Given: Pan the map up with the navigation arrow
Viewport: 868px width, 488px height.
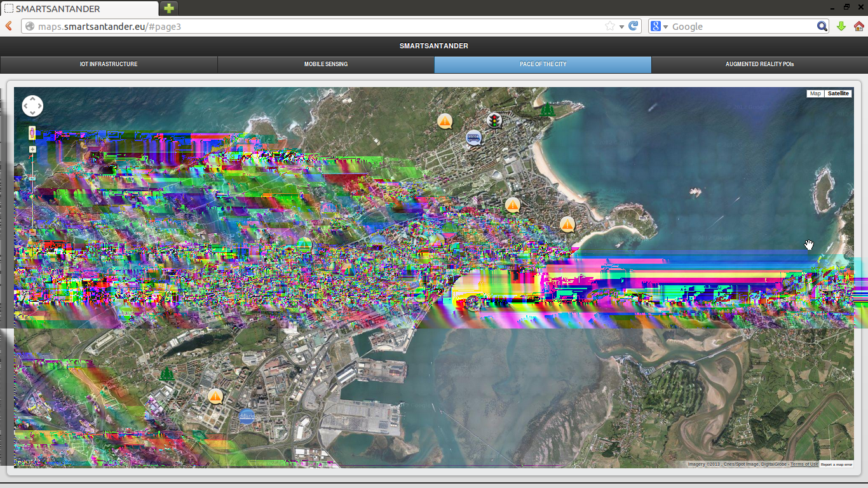Looking at the screenshot, I should click(32, 99).
